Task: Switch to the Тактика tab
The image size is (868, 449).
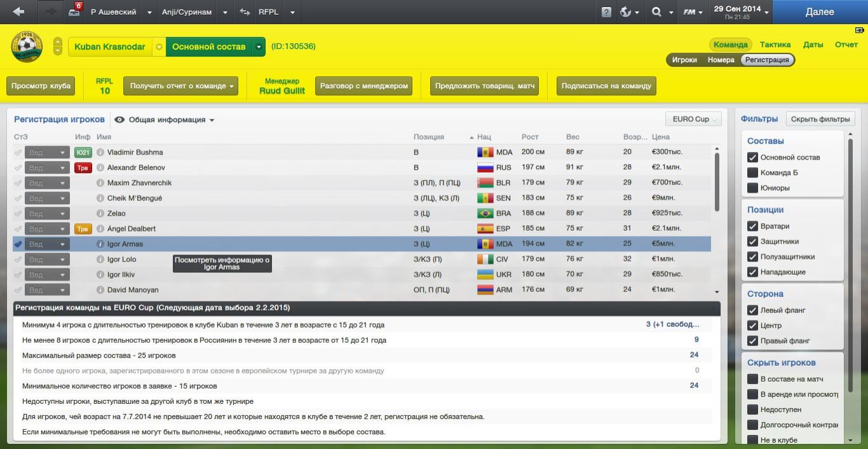Action: click(775, 45)
